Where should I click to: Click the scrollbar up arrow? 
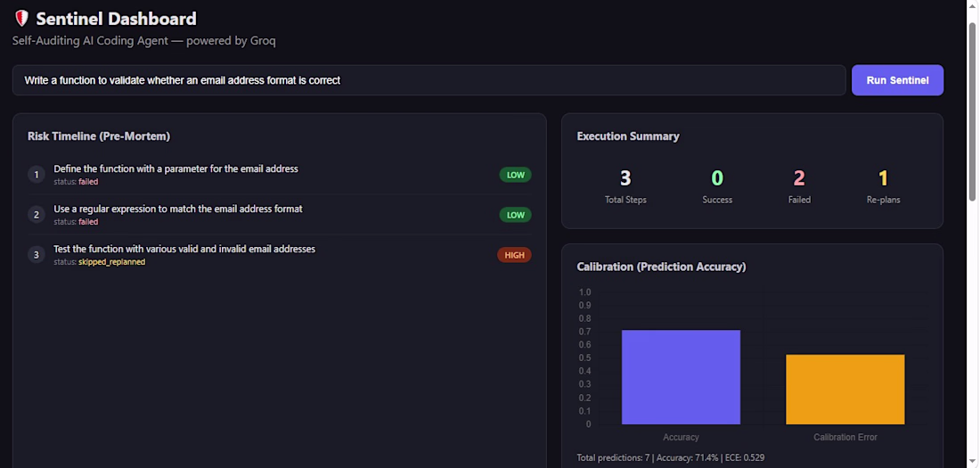972,6
